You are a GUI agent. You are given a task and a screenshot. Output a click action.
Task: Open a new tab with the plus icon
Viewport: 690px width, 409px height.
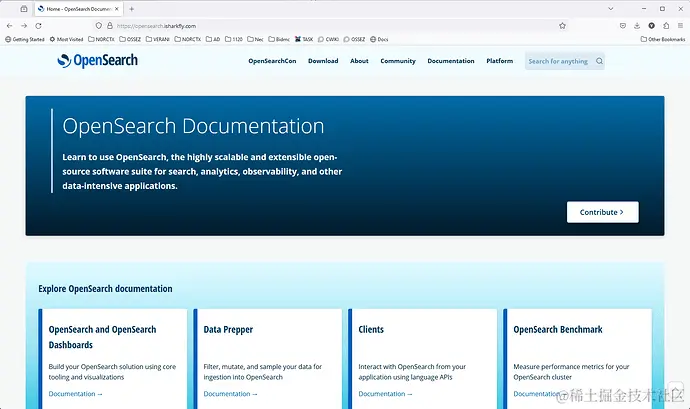(132, 9)
